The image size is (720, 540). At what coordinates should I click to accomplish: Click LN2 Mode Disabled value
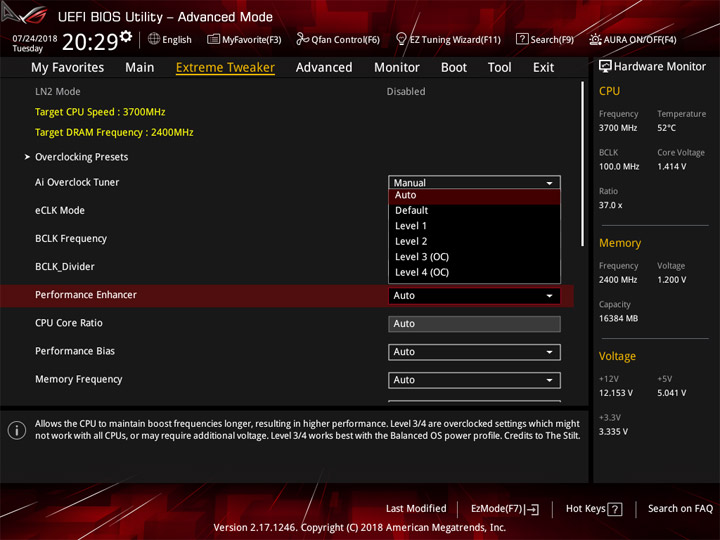click(x=406, y=92)
